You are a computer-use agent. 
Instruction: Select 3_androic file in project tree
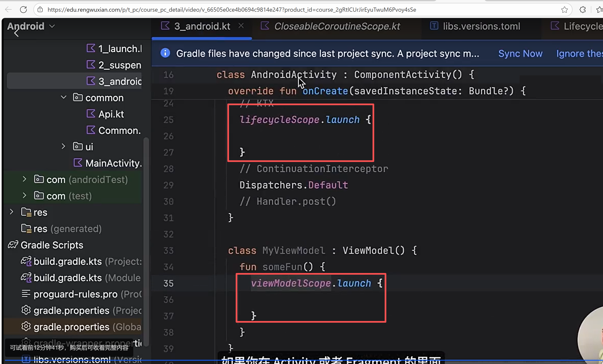pyautogui.click(x=74, y=81)
